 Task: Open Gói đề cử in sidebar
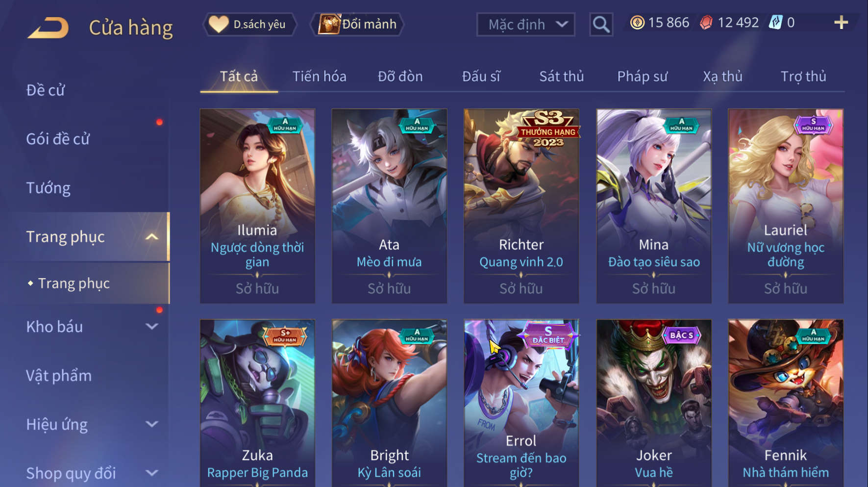[58, 139]
